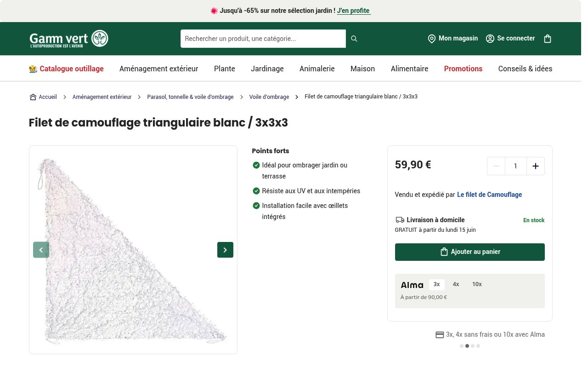Open the Animalerie menu
This screenshot has height=368, width=588.
pyautogui.click(x=317, y=69)
